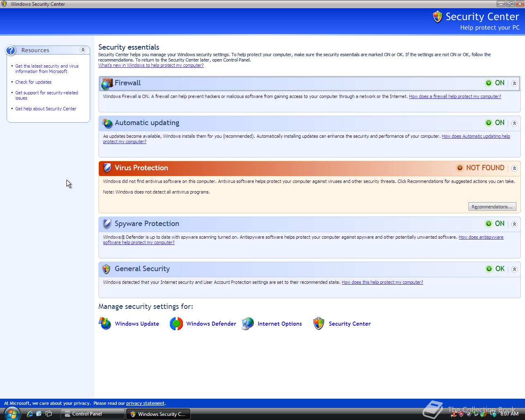Click the network connection tray icon
The height and width of the screenshot is (420, 525).
pyautogui.click(x=493, y=414)
